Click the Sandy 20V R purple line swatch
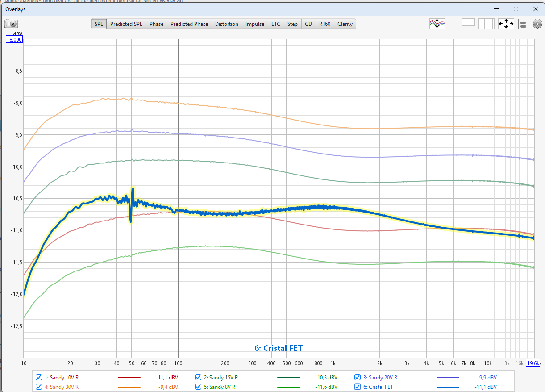Viewport: 545px width, 392px height. tap(448, 378)
